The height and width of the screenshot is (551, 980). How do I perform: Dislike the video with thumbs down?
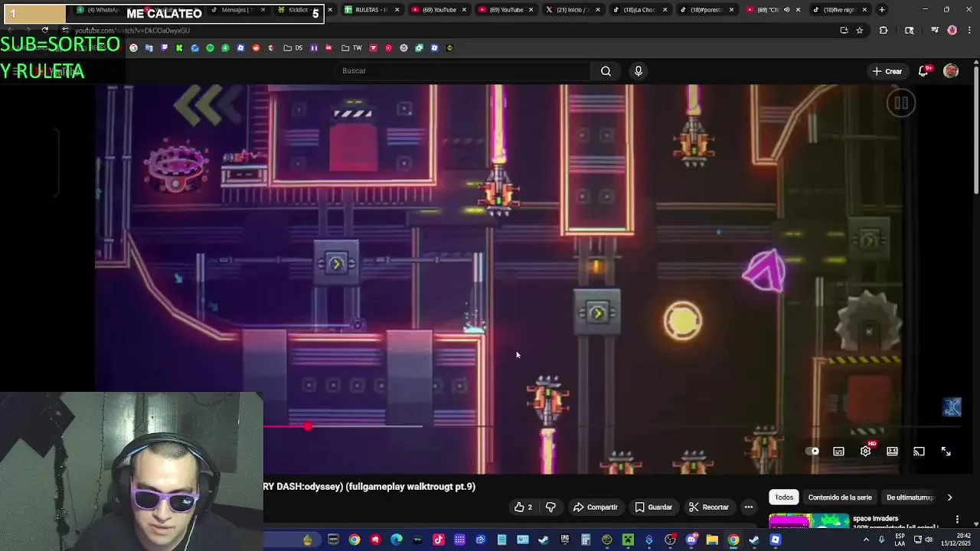pyautogui.click(x=550, y=507)
